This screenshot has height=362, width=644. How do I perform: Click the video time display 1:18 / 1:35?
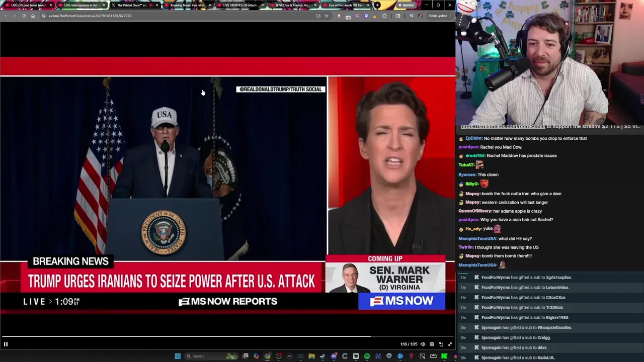click(409, 344)
